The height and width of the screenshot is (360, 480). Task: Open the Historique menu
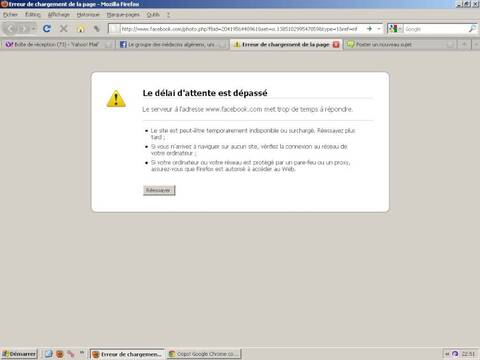[88, 15]
